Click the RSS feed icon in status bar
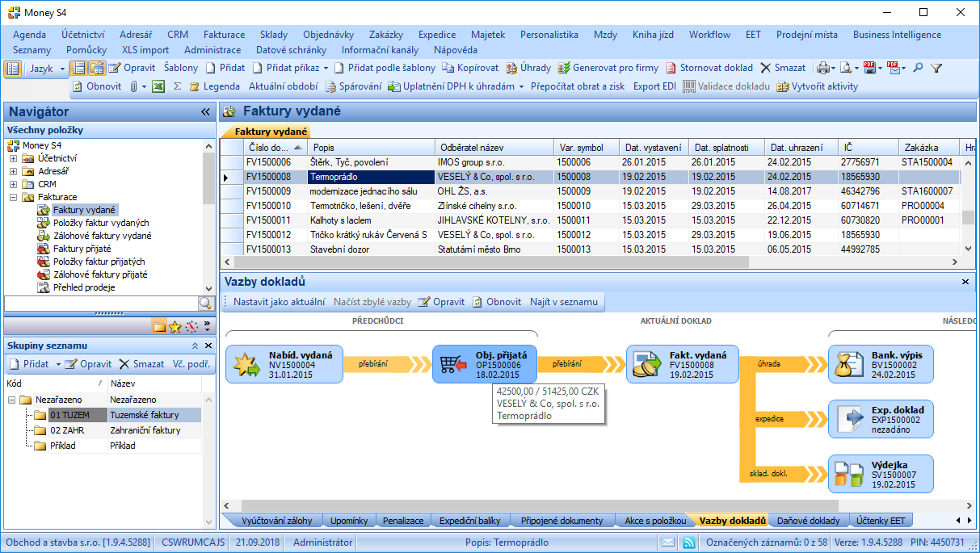 (689, 543)
